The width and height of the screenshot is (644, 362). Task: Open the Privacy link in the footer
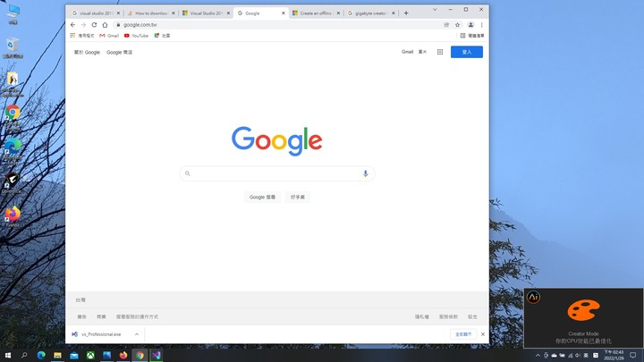422,316
